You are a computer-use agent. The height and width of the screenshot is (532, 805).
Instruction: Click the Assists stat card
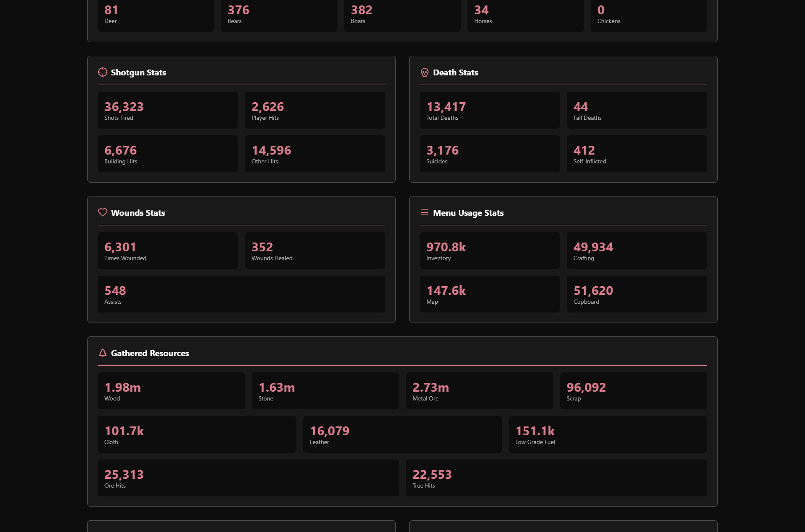pyautogui.click(x=241, y=294)
